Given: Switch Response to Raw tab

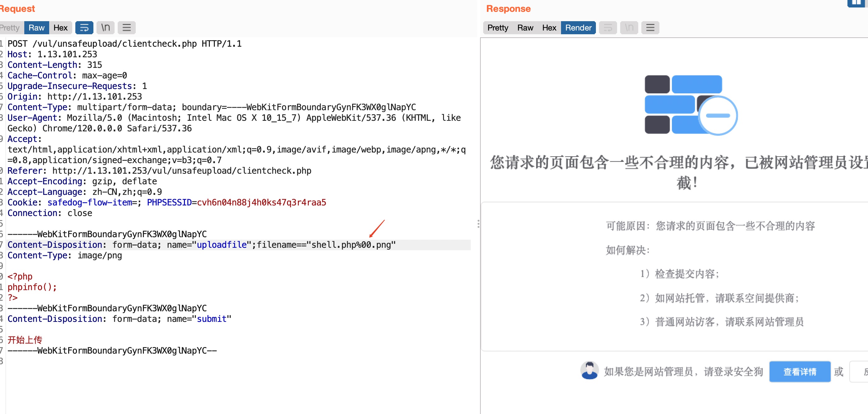Looking at the screenshot, I should (x=525, y=28).
